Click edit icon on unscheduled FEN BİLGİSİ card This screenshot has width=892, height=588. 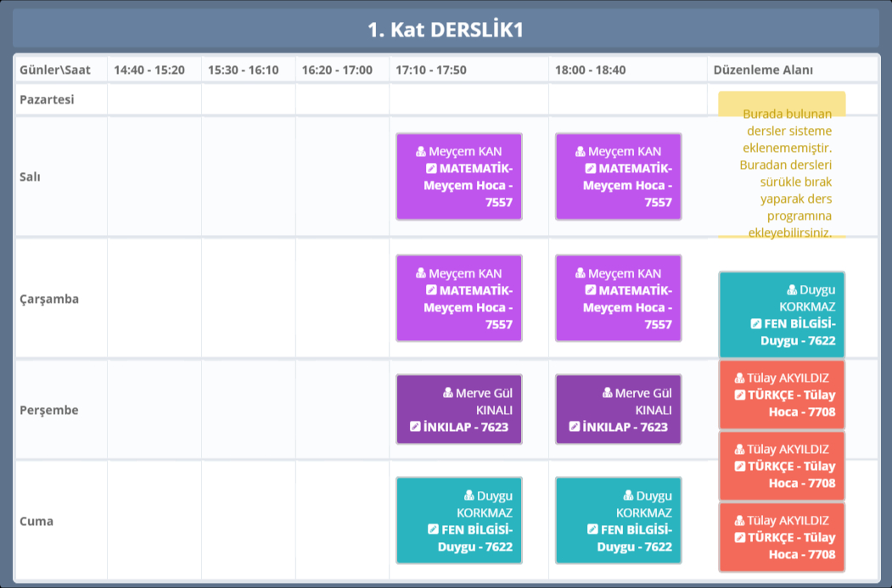756,324
